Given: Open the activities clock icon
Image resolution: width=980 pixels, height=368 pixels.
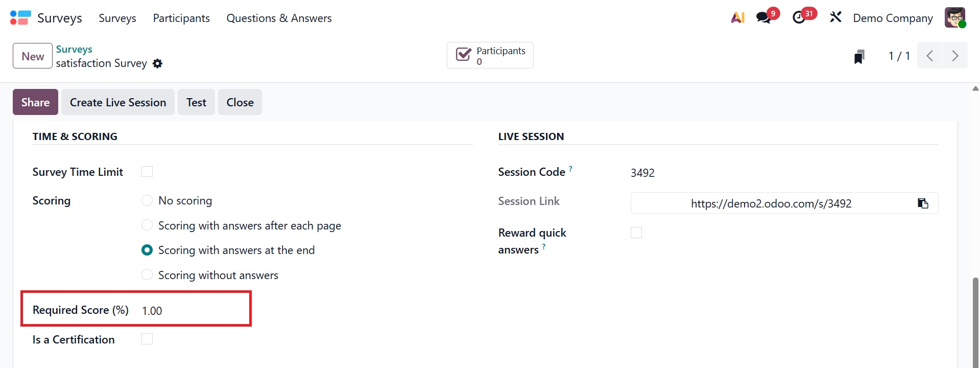Looking at the screenshot, I should (x=799, y=18).
